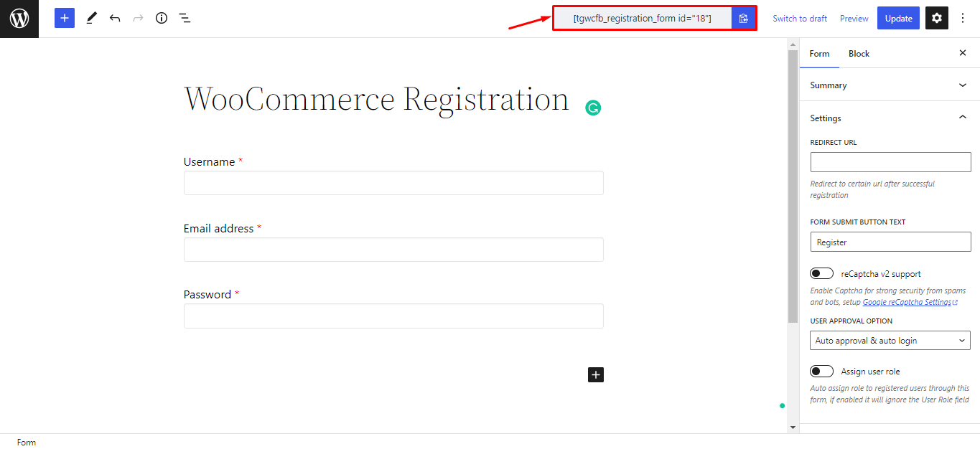Open the User Approval Option dropdown

(890, 340)
